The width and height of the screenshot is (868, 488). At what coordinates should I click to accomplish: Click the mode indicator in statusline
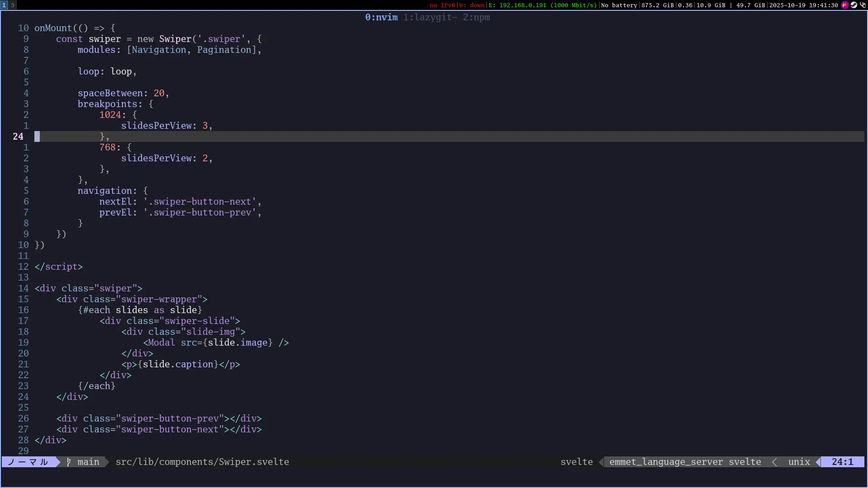tap(28, 462)
